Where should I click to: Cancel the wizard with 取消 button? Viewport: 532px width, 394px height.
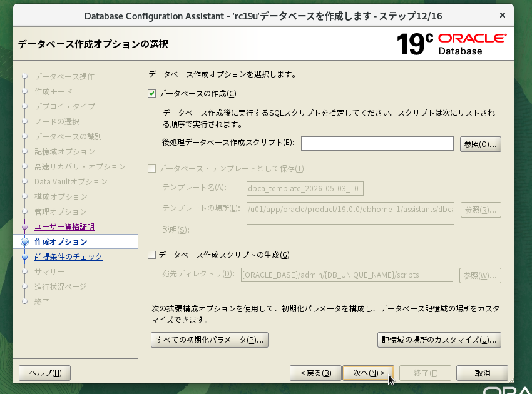(x=482, y=373)
